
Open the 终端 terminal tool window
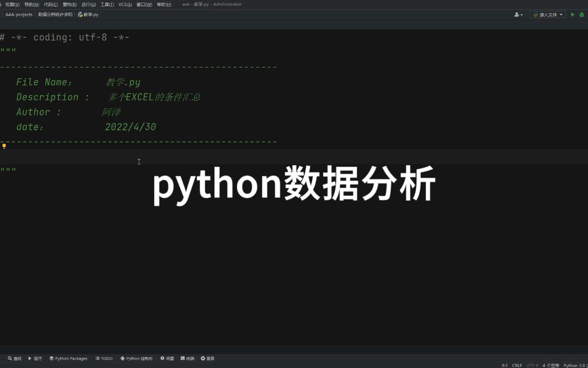[189, 358]
